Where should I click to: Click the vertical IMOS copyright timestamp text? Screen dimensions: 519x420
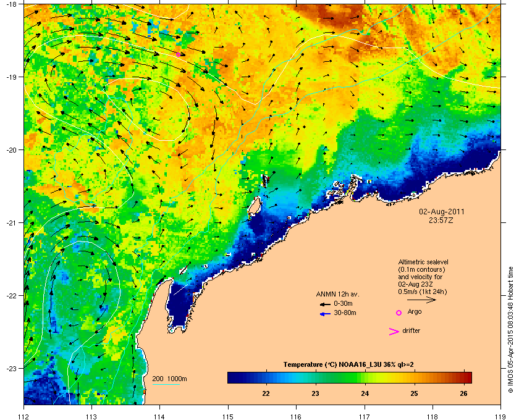click(511, 329)
